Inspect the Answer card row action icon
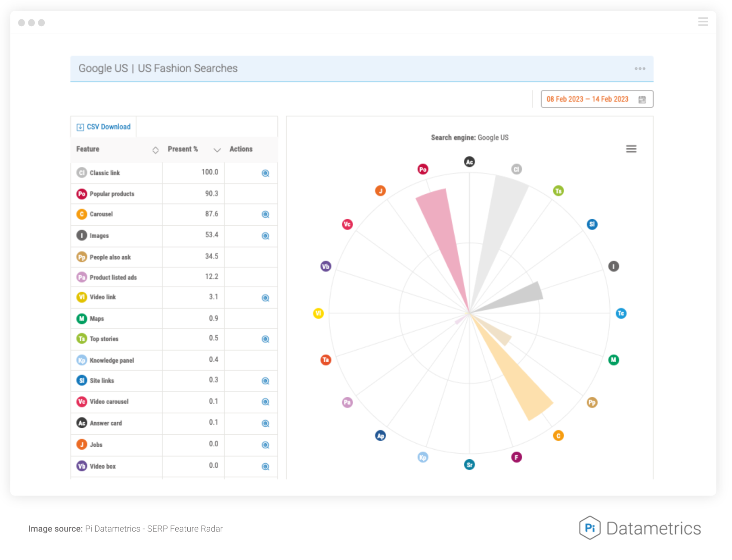 point(266,423)
